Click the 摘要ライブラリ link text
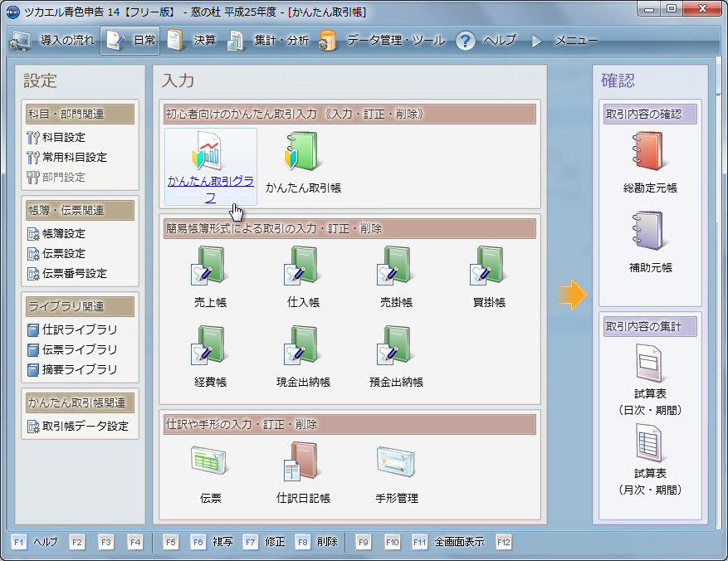 pos(80,370)
